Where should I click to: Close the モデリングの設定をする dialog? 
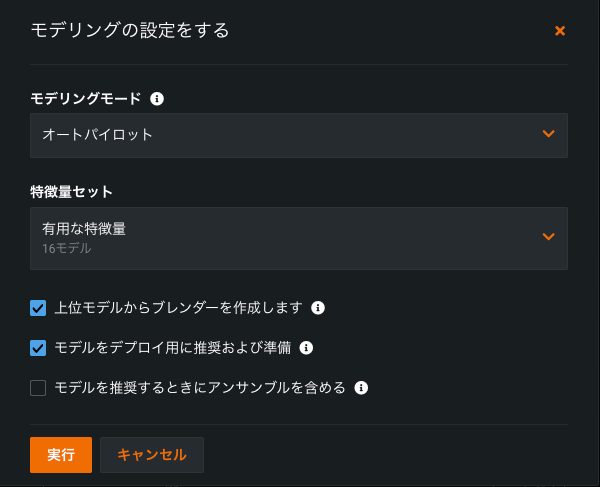pos(560,31)
